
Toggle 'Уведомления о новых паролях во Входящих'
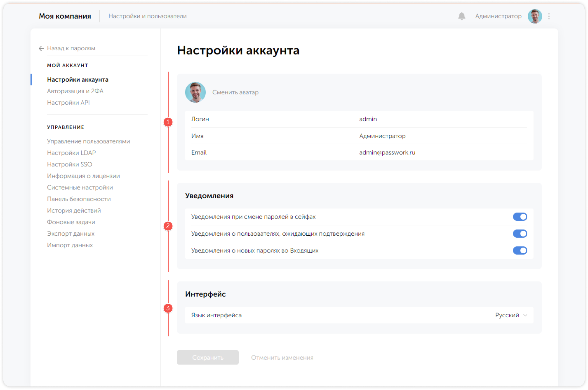[x=520, y=251]
